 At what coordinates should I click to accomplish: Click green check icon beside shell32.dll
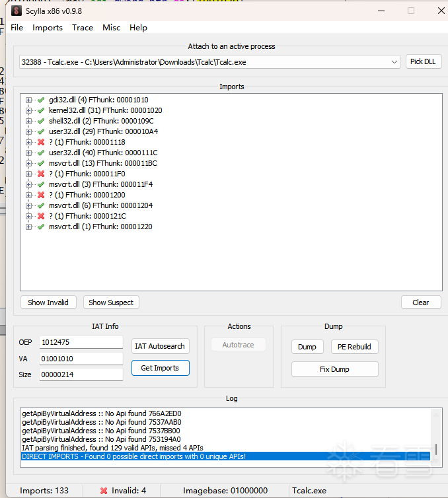[41, 121]
